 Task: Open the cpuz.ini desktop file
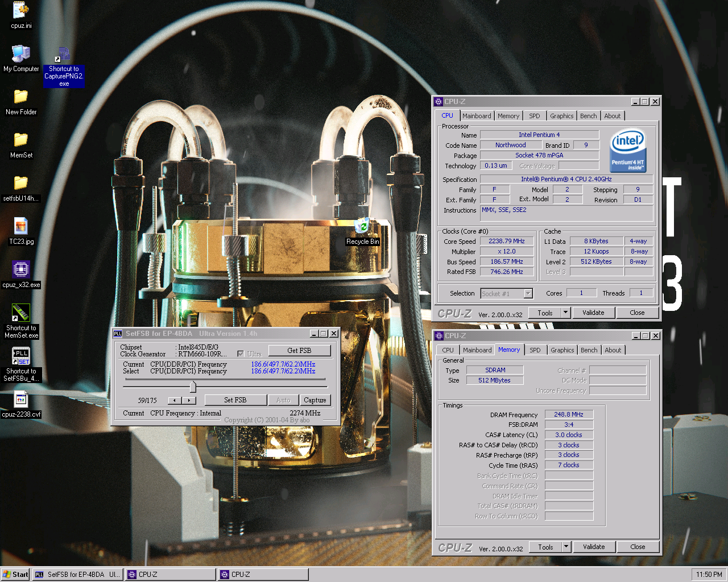point(21,10)
